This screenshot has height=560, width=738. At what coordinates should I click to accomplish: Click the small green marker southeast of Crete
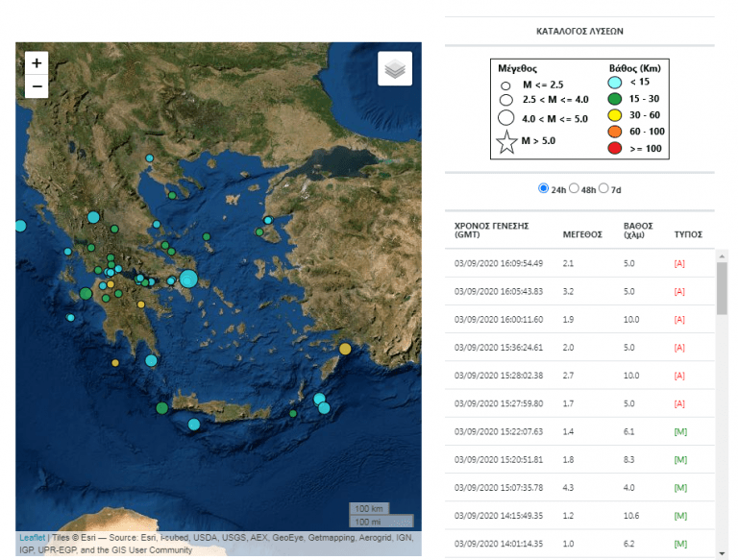coord(293,414)
